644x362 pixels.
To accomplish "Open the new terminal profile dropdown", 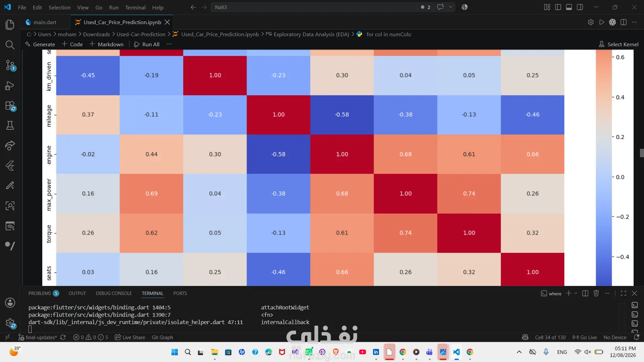I will click(576, 293).
